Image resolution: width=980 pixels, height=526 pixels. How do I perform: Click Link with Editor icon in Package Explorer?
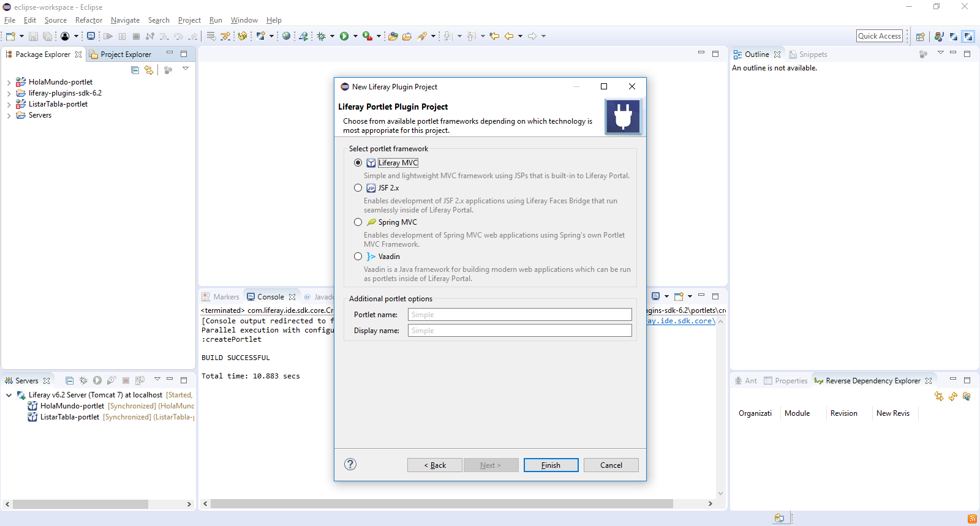pos(149,70)
